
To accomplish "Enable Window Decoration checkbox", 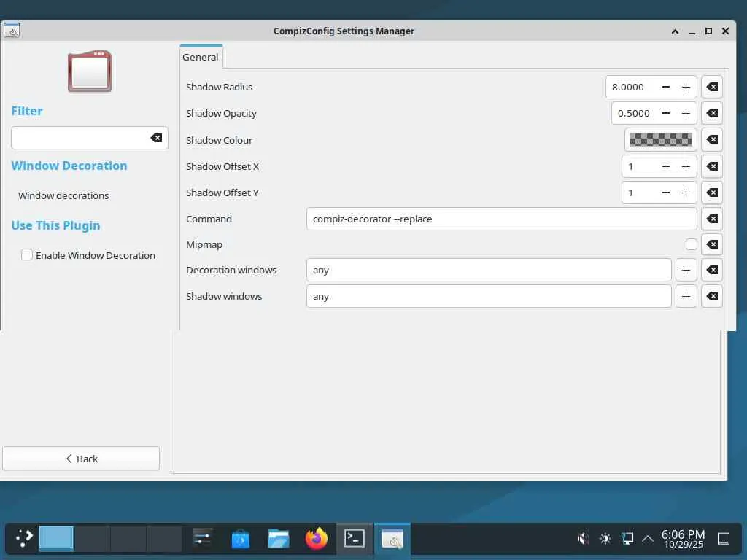I will 27,254.
